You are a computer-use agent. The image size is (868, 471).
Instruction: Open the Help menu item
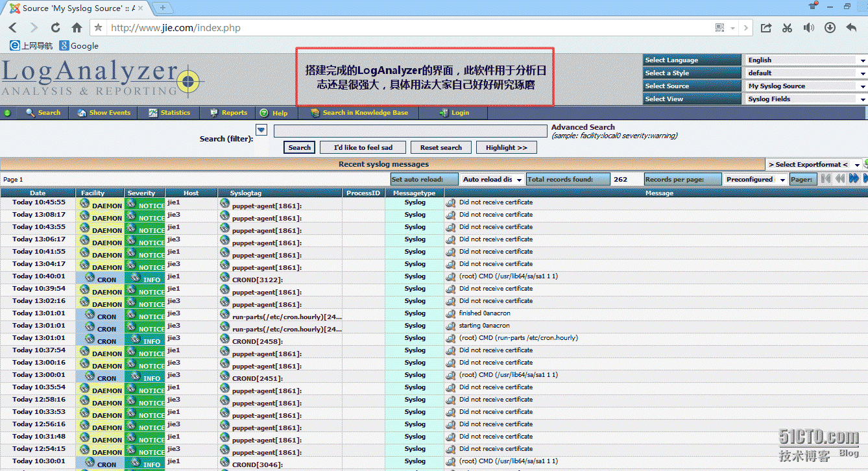pos(274,113)
